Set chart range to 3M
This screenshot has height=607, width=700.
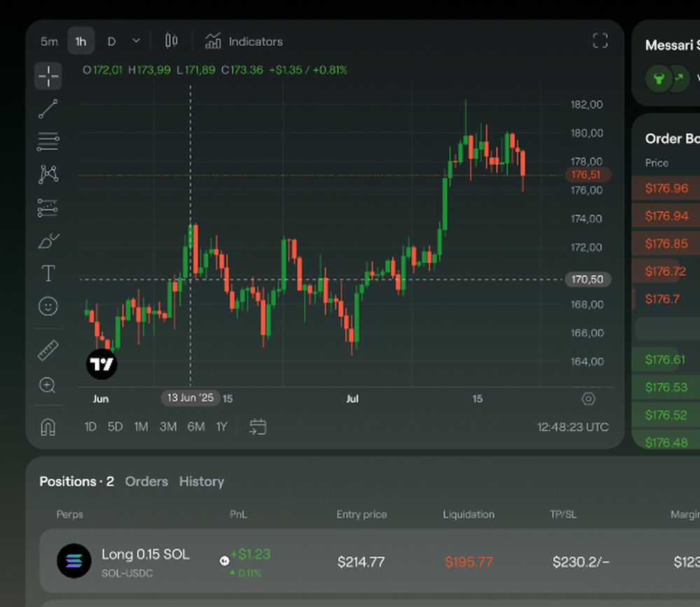pyautogui.click(x=168, y=427)
